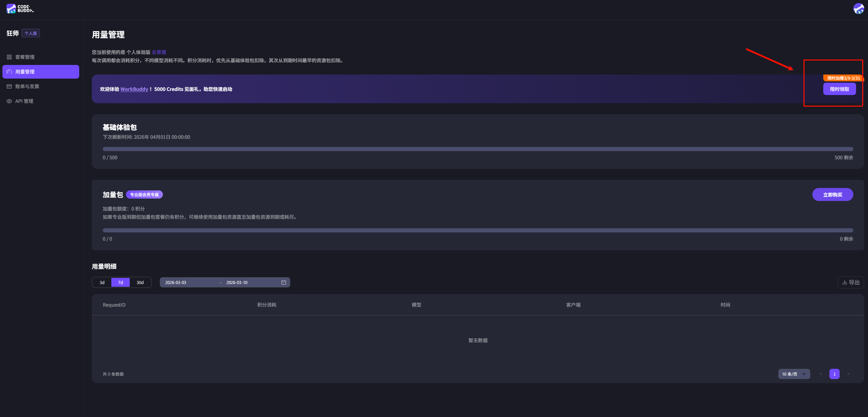Select the 3d time range
Image resolution: width=868 pixels, height=417 pixels.
(102, 282)
